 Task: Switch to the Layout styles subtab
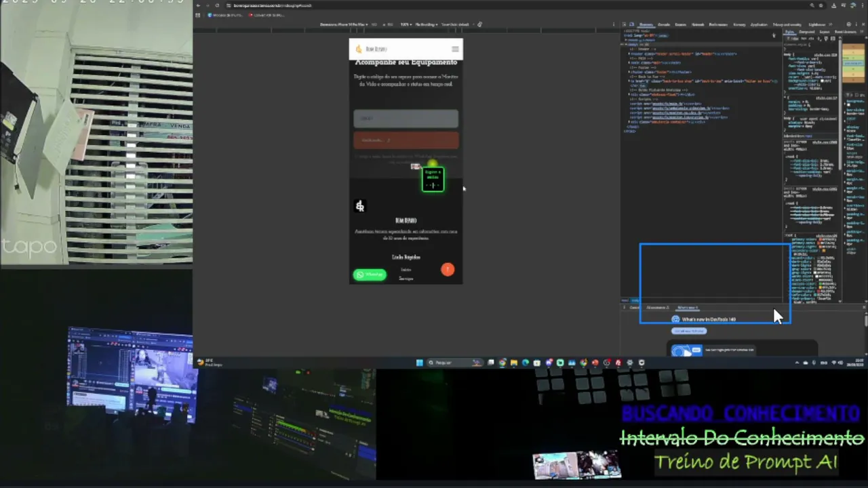[825, 32]
